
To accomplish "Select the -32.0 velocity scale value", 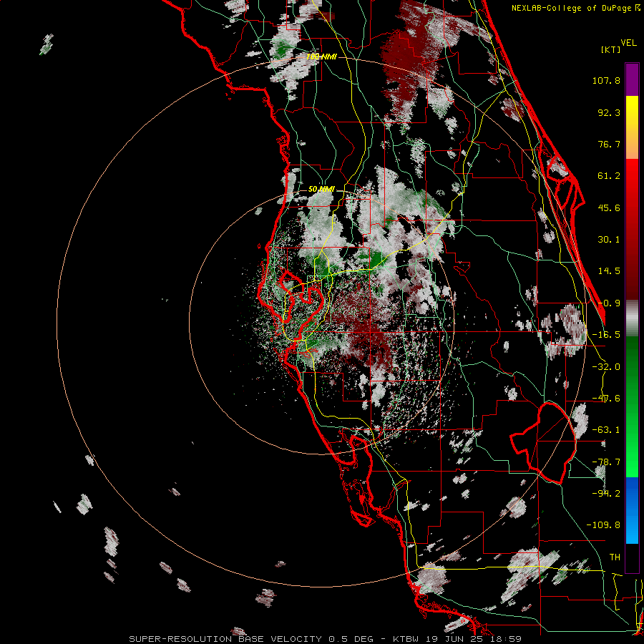I will click(x=606, y=367).
